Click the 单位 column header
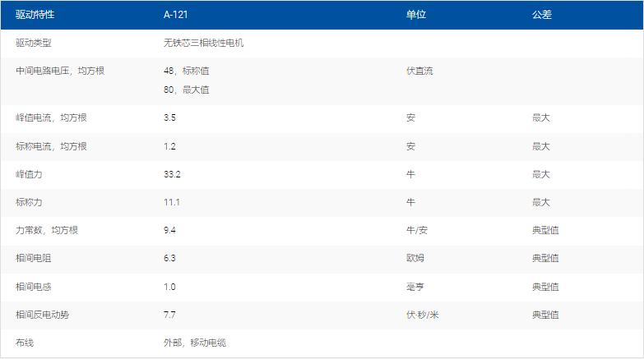This screenshot has height=359, width=644. 416,15
